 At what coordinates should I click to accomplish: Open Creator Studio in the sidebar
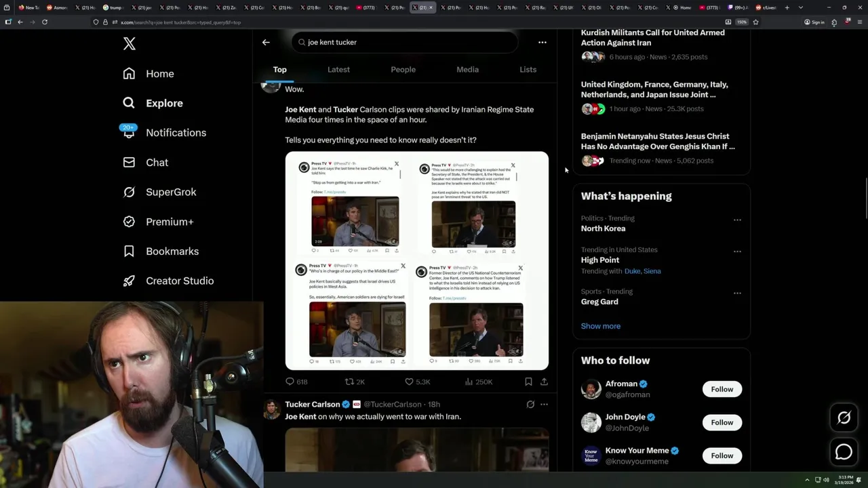[x=168, y=281]
